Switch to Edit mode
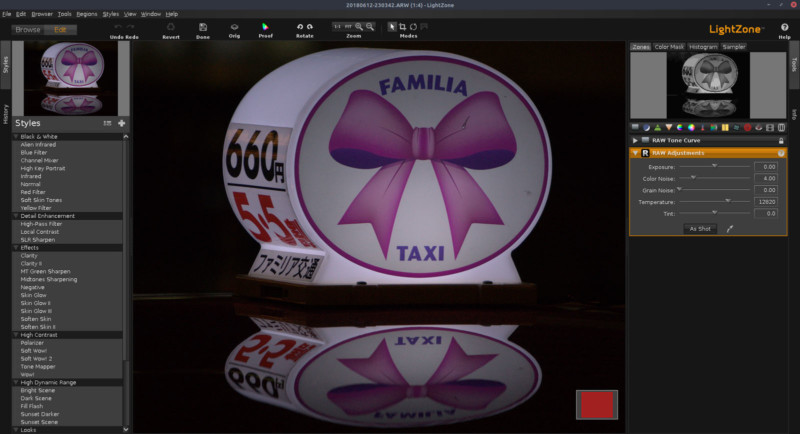Screen dimensions: 800x434 tap(60, 30)
